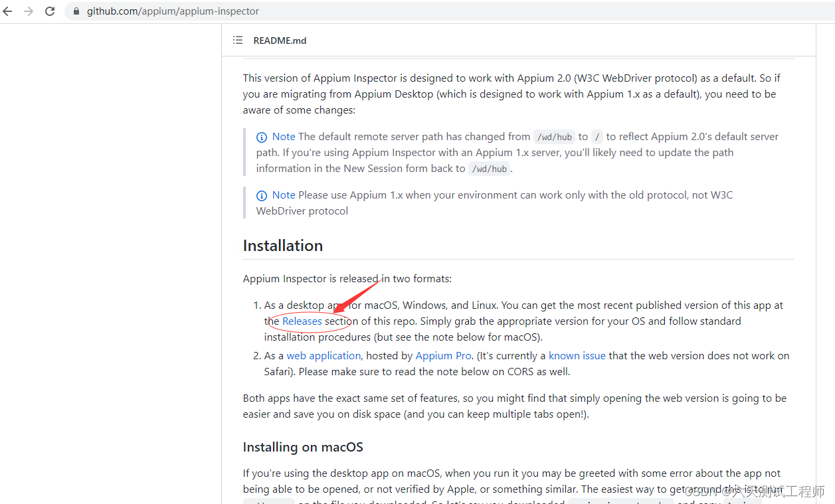Open the README outline list icon

click(x=238, y=41)
